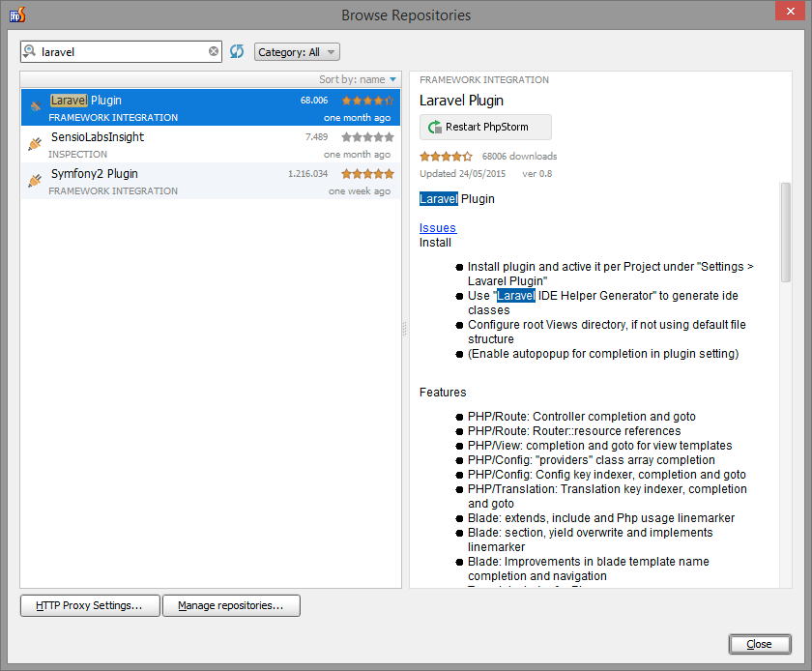
Task: Click the FRAMEWORK INTEGRATION header in details
Action: click(x=484, y=80)
